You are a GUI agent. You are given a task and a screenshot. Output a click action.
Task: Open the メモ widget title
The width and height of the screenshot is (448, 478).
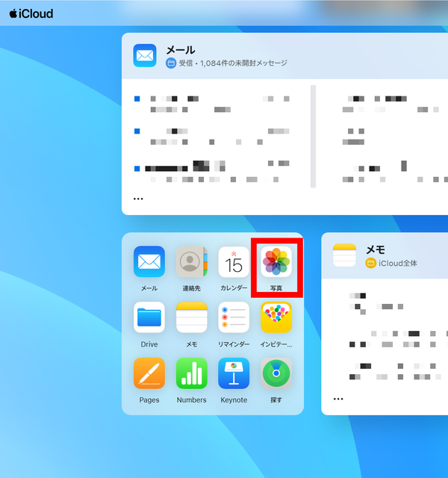tap(376, 250)
